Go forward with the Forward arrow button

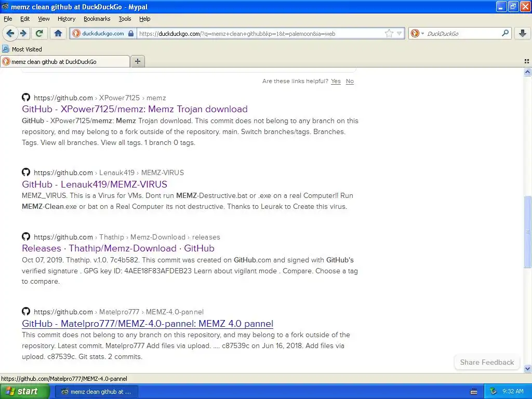(23, 33)
